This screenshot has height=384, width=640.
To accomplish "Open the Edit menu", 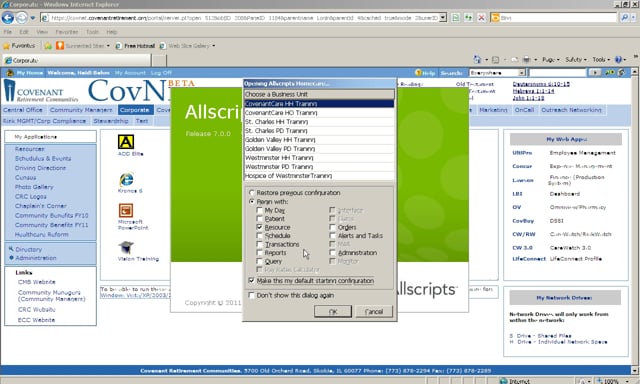I will coord(24,32).
